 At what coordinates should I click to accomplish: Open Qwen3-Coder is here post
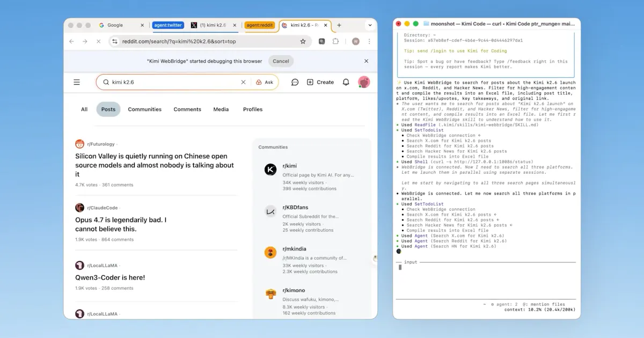[x=110, y=278]
